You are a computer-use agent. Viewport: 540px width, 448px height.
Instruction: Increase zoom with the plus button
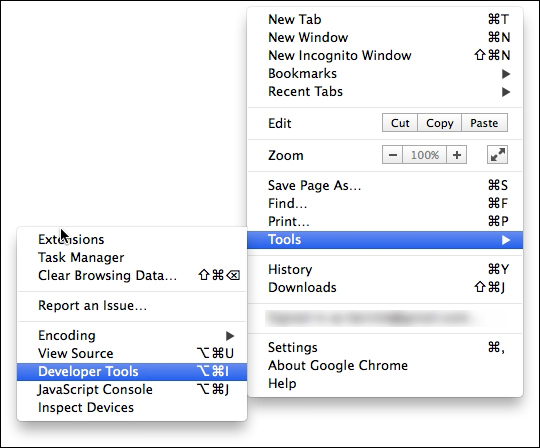point(457,155)
